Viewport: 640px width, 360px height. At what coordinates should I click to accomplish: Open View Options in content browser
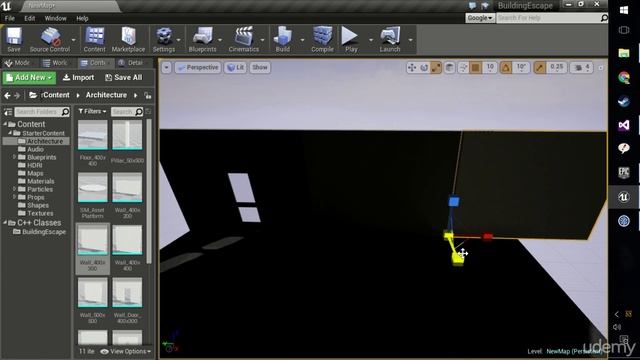point(126,351)
